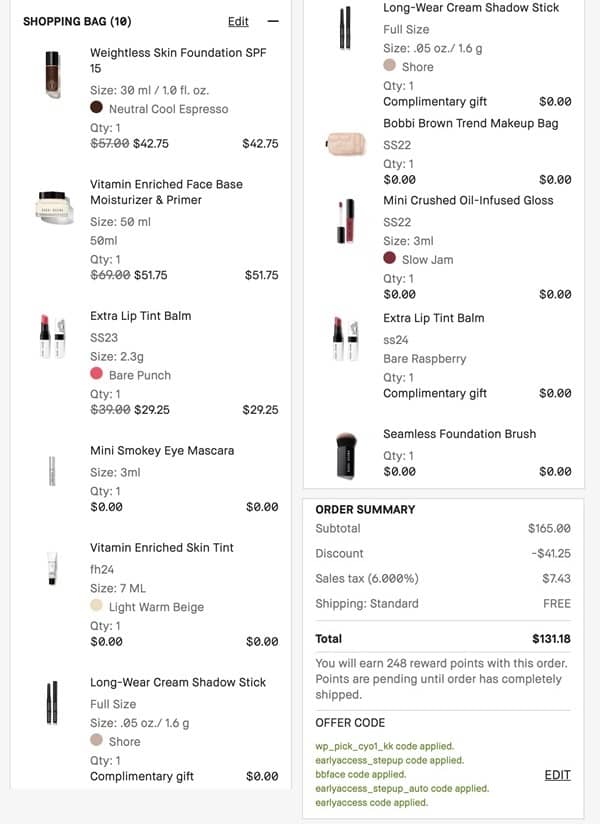This screenshot has width=600, height=824.
Task: Select the Seamless Foundation Brush image
Action: pyautogui.click(x=346, y=455)
